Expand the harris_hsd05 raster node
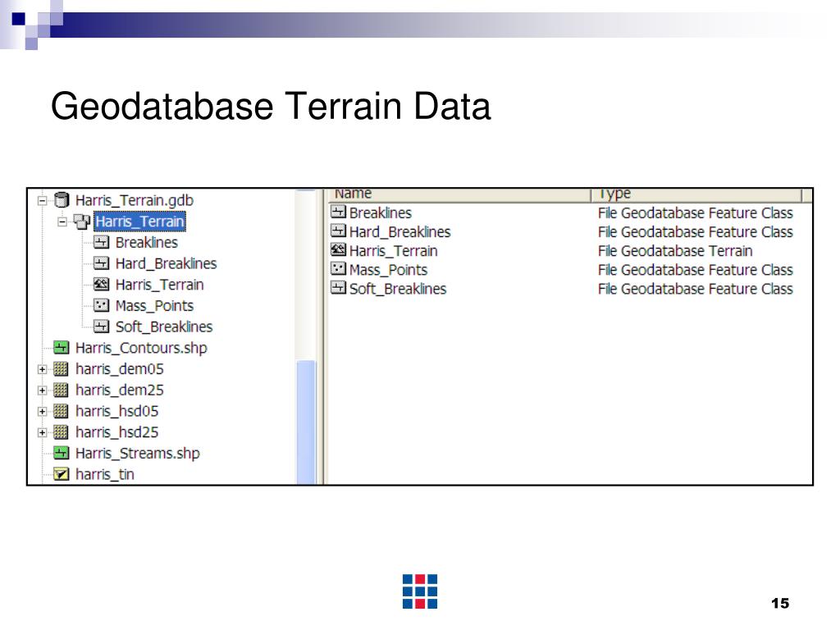The width and height of the screenshot is (840, 630). point(42,412)
